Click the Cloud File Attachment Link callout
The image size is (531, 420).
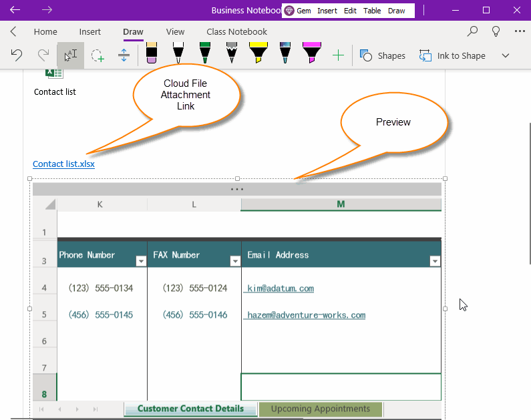[x=186, y=95]
